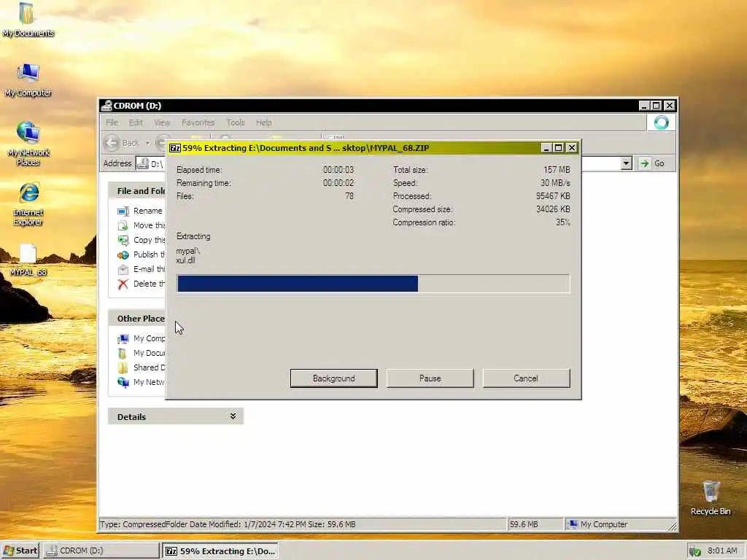Click the 7-Zip icon in dialog title bar

pos(175,148)
